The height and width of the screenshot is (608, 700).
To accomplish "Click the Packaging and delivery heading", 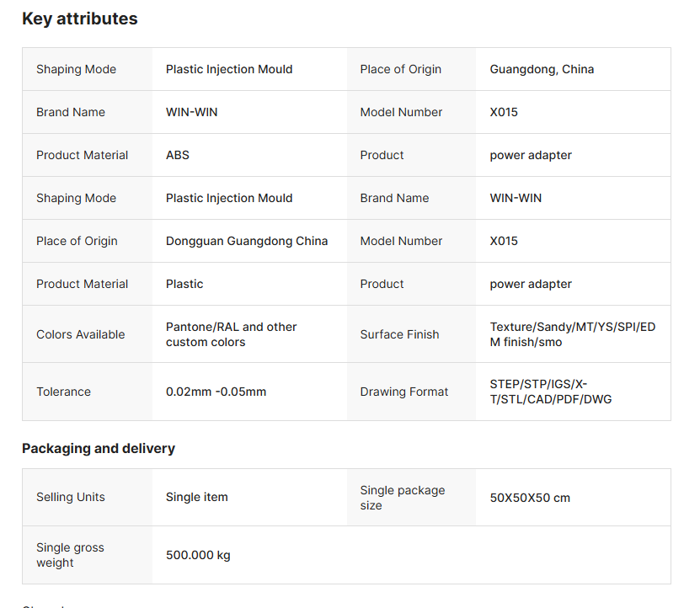I will [99, 448].
